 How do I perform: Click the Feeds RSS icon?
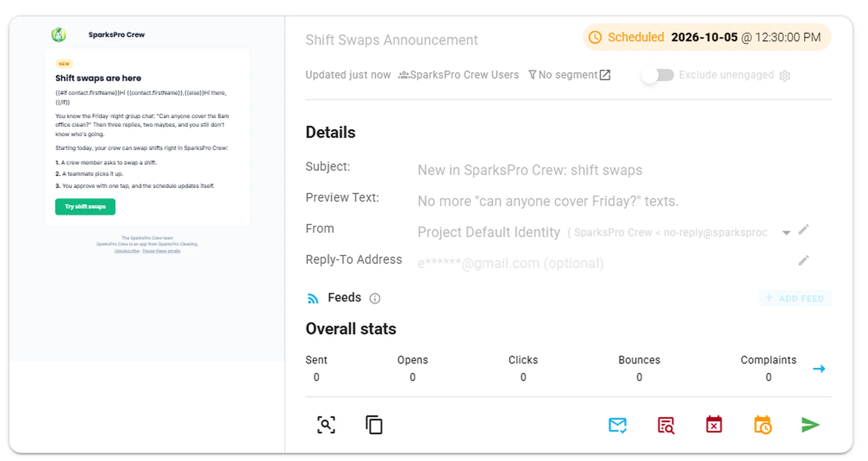coord(313,298)
